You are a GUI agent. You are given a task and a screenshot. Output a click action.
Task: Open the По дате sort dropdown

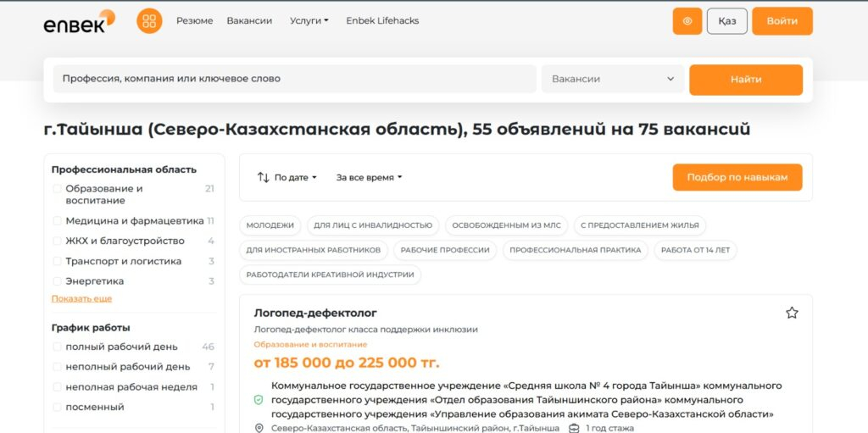[296, 178]
